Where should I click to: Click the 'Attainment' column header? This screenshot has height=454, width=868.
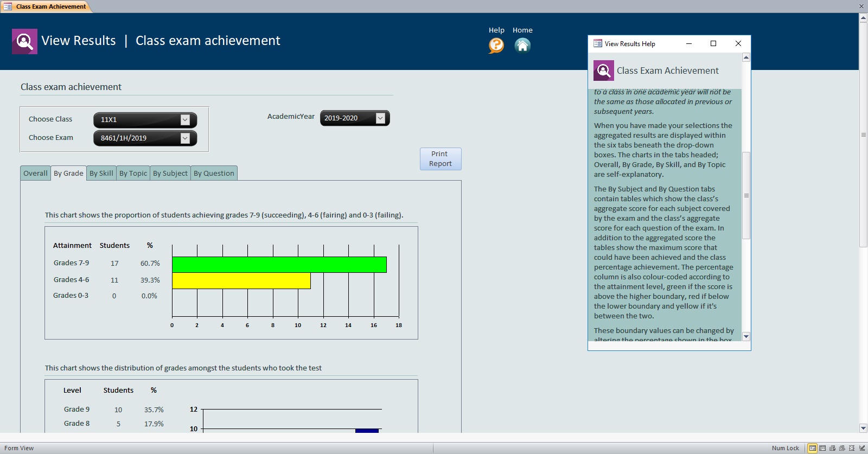pyautogui.click(x=72, y=246)
